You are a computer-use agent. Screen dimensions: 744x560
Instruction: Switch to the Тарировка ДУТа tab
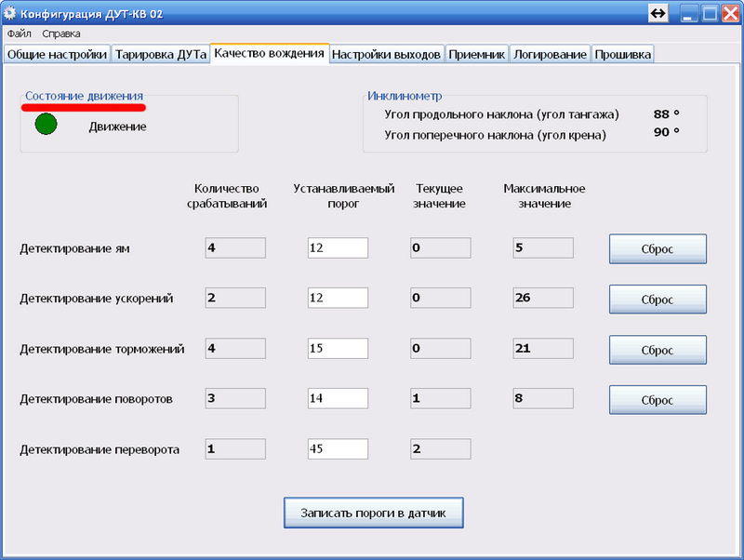coord(161,54)
